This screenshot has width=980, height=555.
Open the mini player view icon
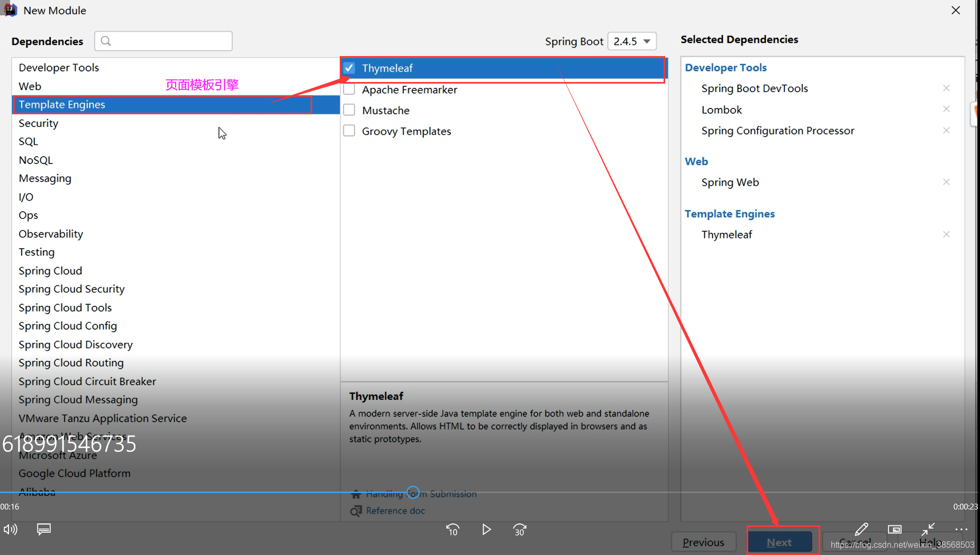894,529
